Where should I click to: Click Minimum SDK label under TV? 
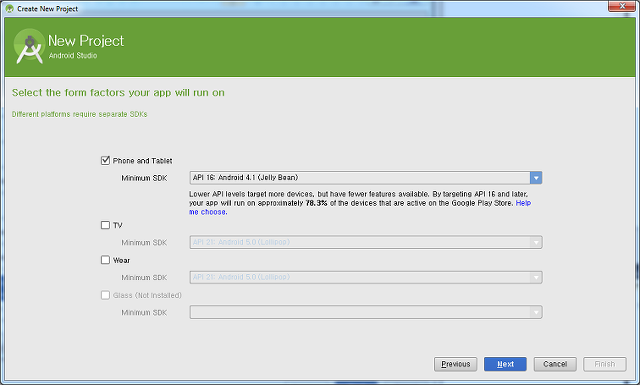pyautogui.click(x=144, y=243)
